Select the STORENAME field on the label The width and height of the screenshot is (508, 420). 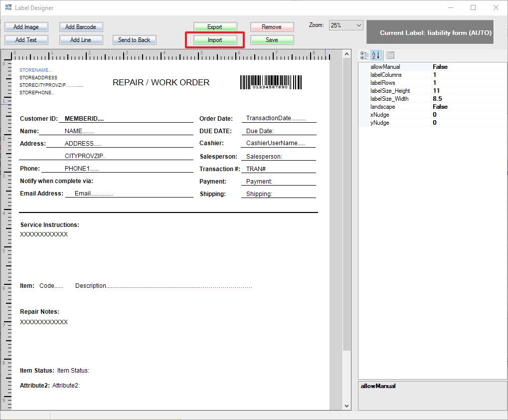35,70
